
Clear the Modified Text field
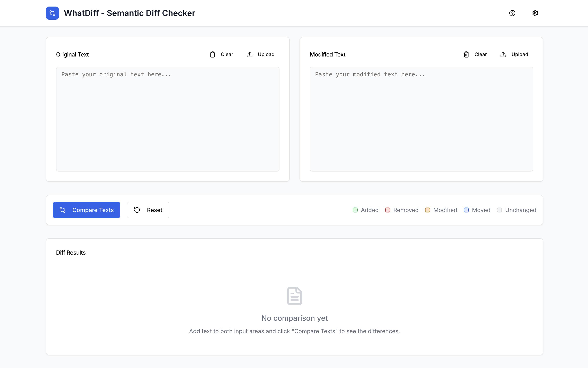(475, 54)
